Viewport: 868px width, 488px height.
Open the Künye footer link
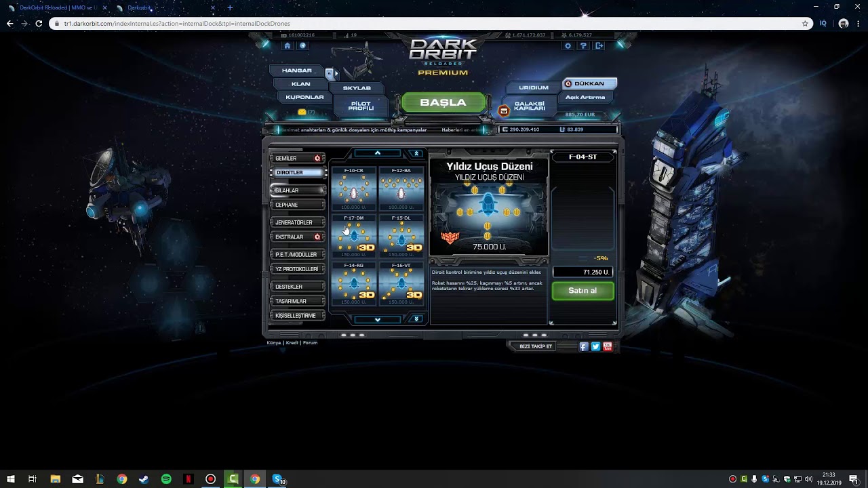pyautogui.click(x=273, y=343)
